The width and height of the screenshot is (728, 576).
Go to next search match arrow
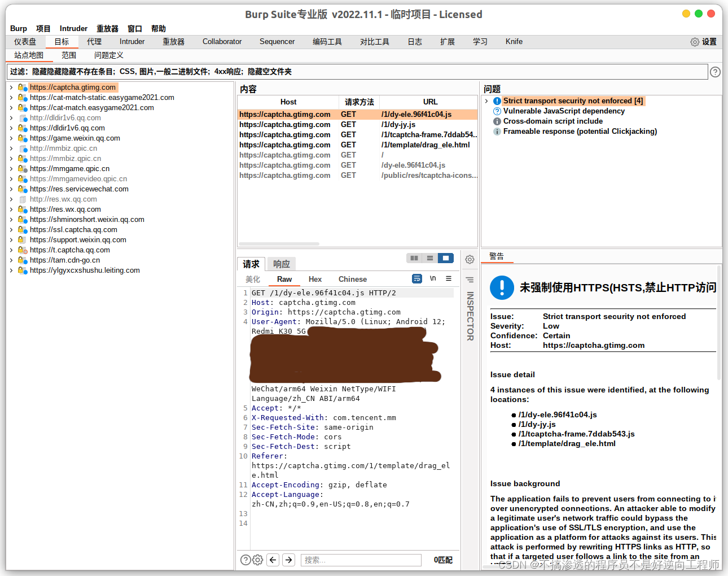(289, 560)
